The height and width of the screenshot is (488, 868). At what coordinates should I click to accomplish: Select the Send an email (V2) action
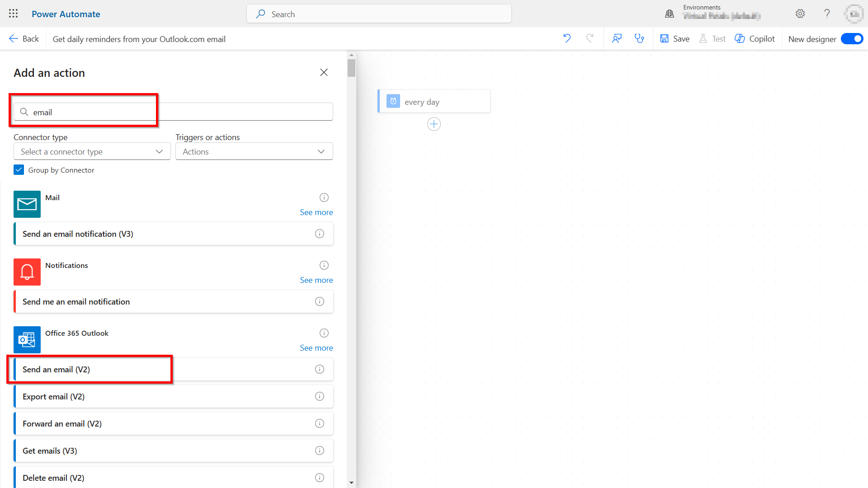pos(173,369)
